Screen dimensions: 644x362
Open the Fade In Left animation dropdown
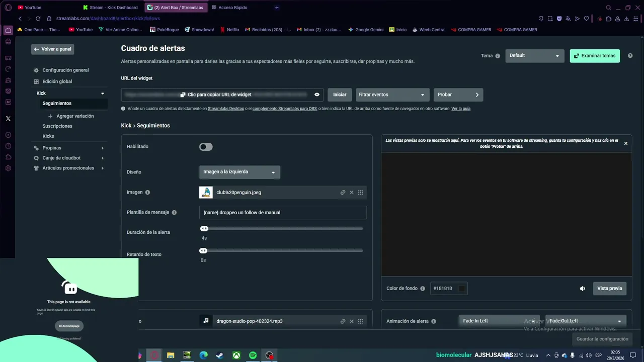pos(499,321)
